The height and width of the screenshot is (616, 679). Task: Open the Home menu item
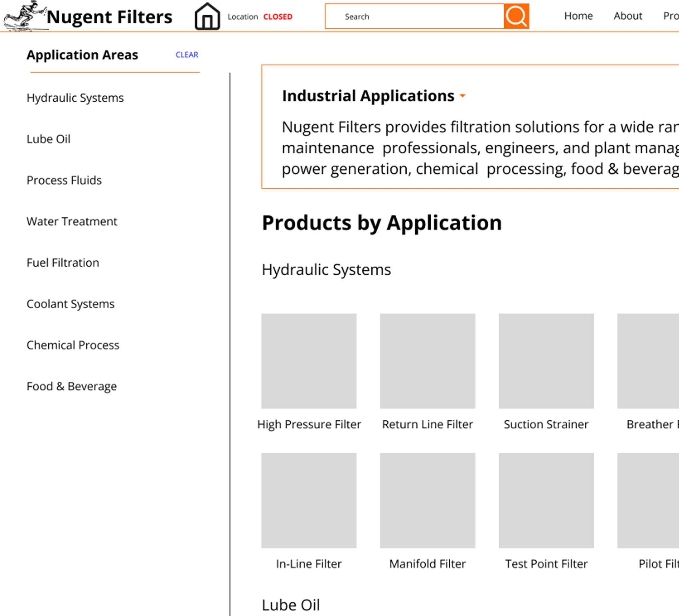click(x=578, y=16)
